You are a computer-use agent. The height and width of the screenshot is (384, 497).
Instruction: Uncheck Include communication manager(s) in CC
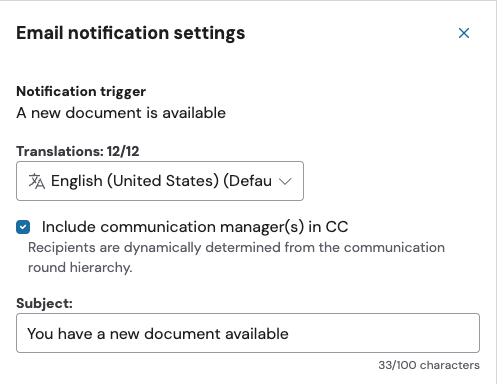click(x=23, y=227)
